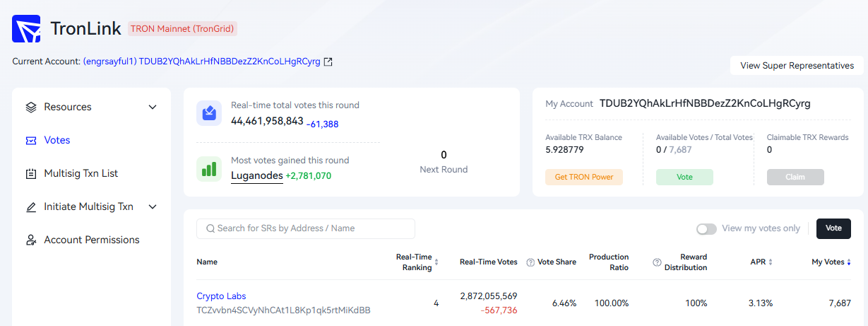
Task: Click Available Votes / Total Votes value
Action: [674, 150]
